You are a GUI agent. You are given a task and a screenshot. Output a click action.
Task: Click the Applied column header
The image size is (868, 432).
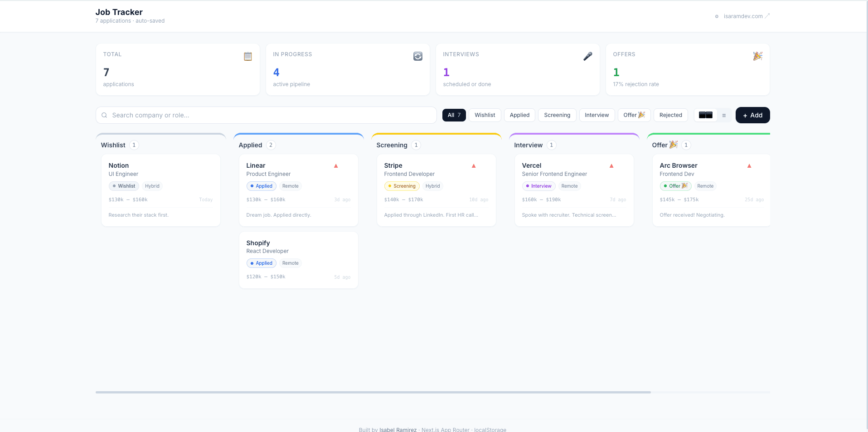(x=251, y=145)
